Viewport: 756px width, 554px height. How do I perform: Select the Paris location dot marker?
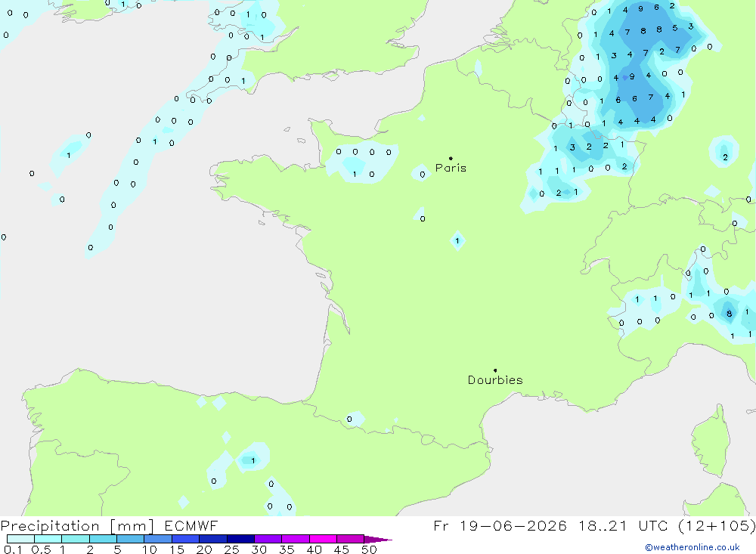451,158
